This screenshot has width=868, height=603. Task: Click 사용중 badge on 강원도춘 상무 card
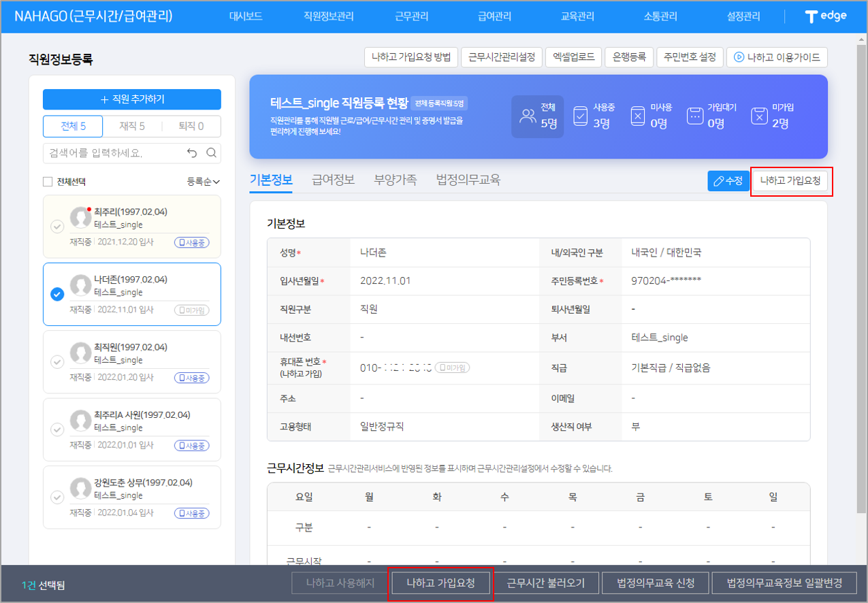tap(192, 513)
